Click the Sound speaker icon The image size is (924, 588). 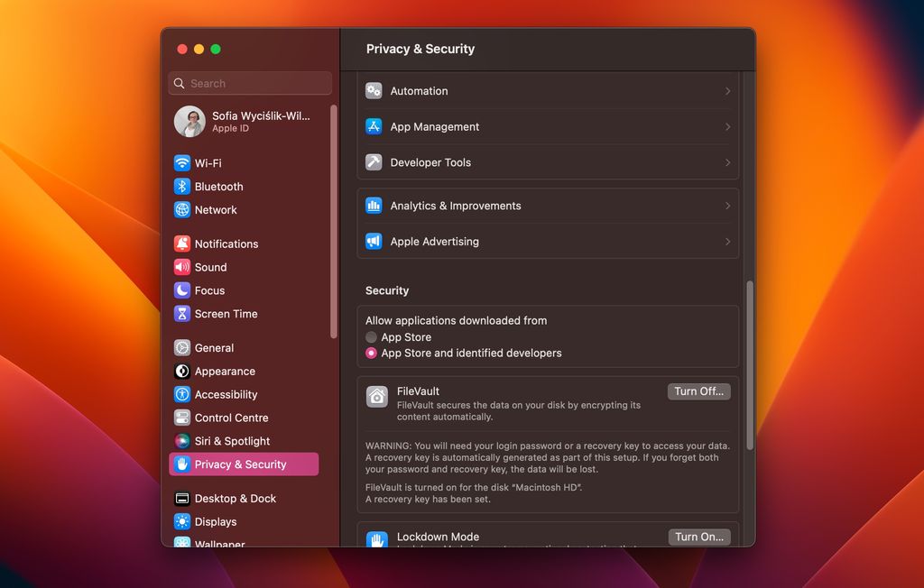click(182, 267)
